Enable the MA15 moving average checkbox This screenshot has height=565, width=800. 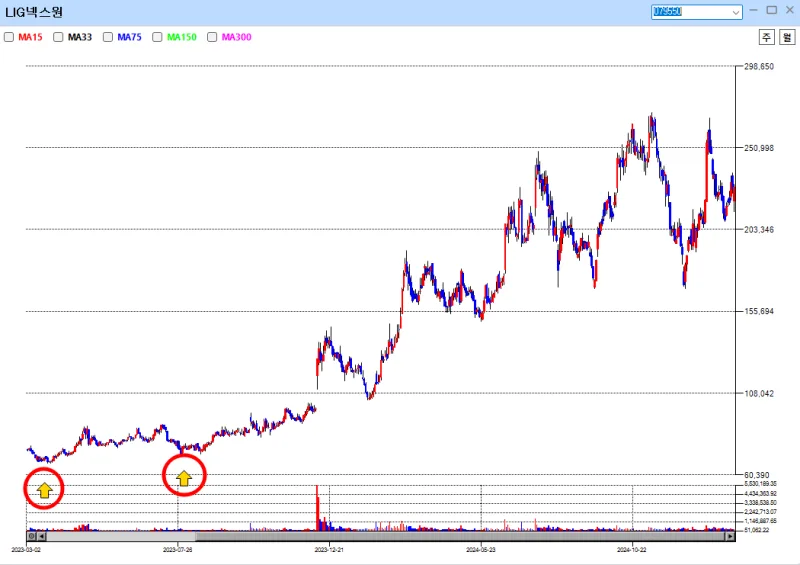pos(10,37)
